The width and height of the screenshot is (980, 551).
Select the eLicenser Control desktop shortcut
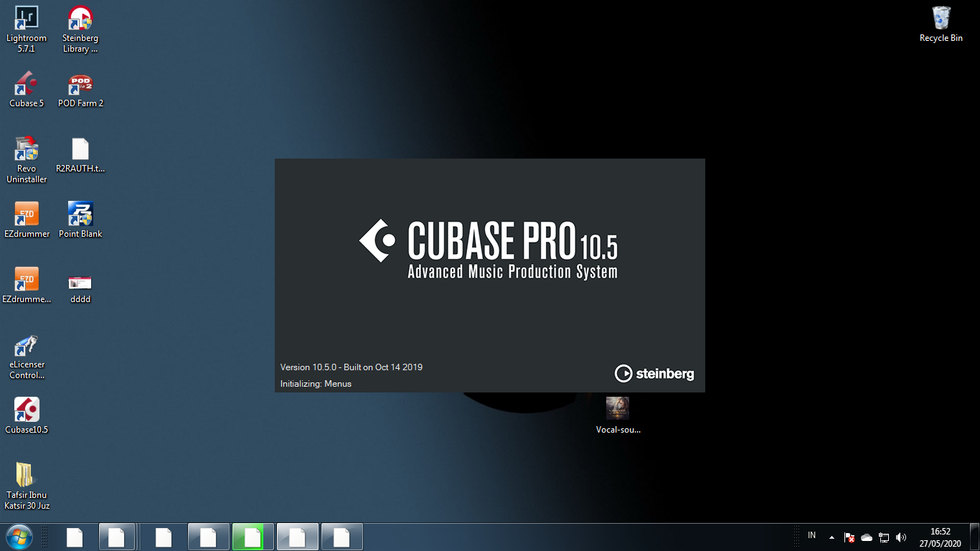pyautogui.click(x=27, y=357)
